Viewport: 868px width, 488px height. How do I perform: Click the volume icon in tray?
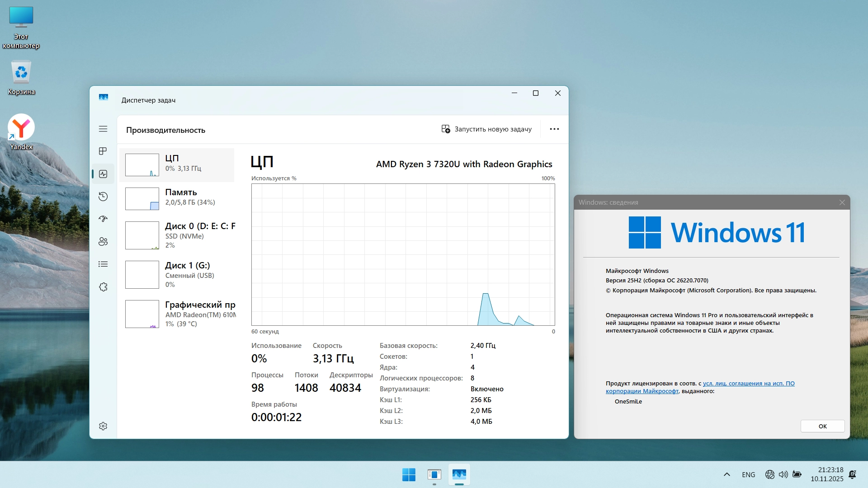click(x=783, y=474)
